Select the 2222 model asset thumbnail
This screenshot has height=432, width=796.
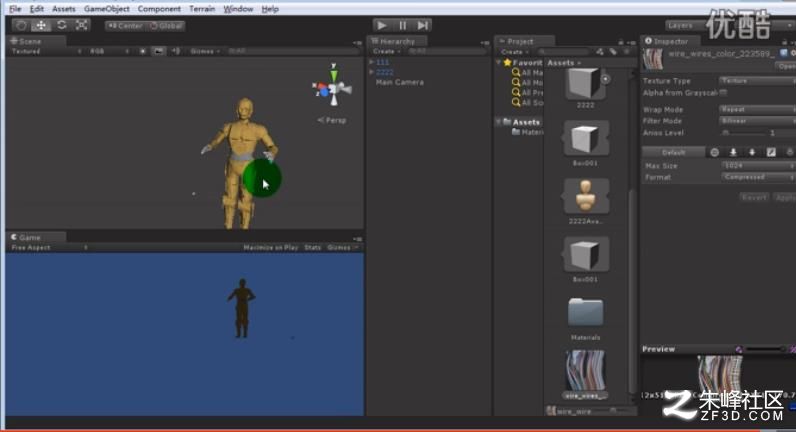584,84
